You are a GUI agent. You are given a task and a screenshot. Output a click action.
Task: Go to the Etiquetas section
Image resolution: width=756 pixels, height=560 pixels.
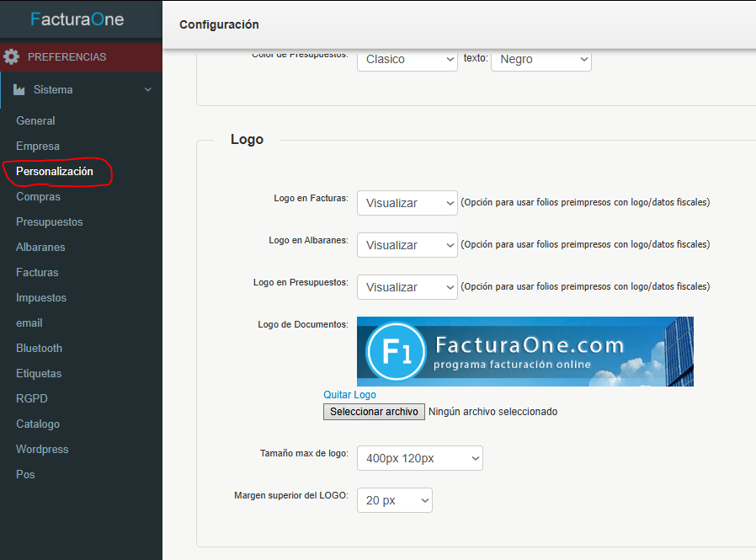39,373
